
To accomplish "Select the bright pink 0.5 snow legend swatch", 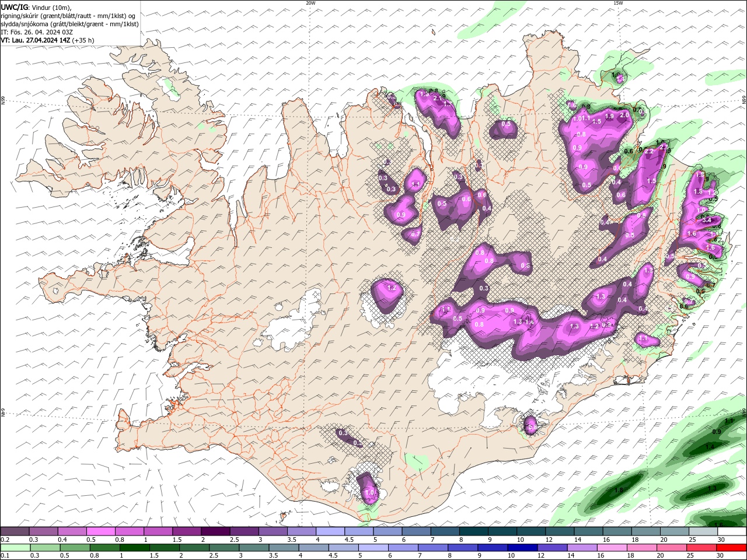I will pyautogui.click(x=100, y=531).
